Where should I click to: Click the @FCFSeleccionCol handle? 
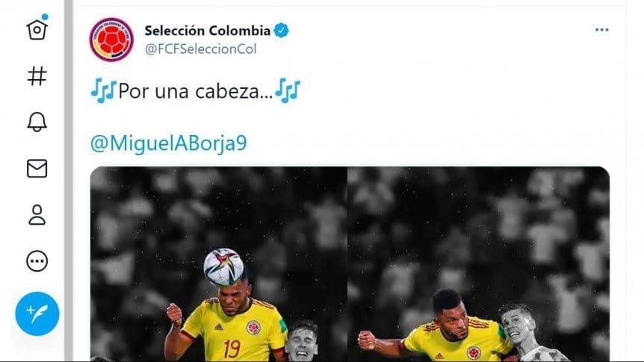point(200,49)
